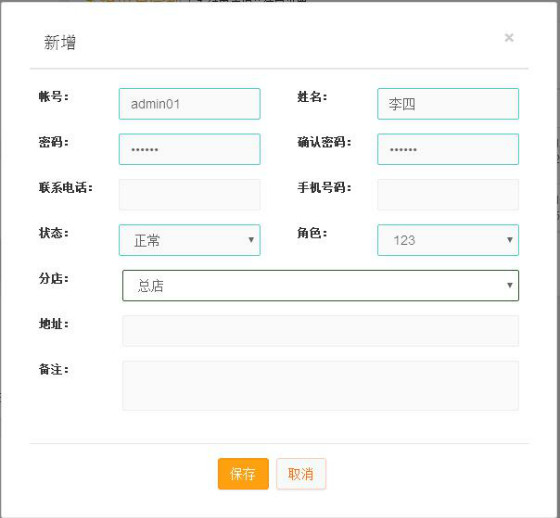Focus the 确认密码 password field
This screenshot has width=560, height=518.
point(448,149)
